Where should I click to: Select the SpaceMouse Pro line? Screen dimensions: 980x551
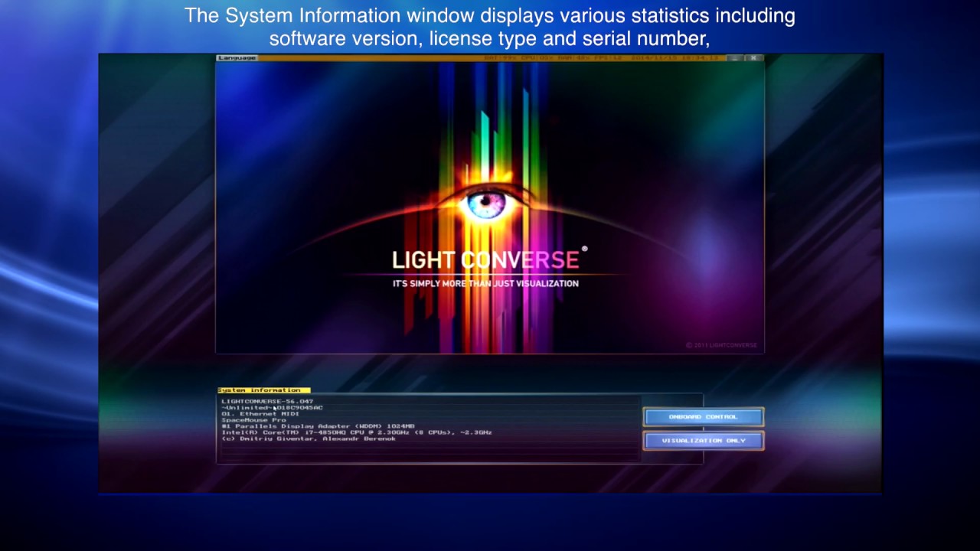pyautogui.click(x=253, y=420)
